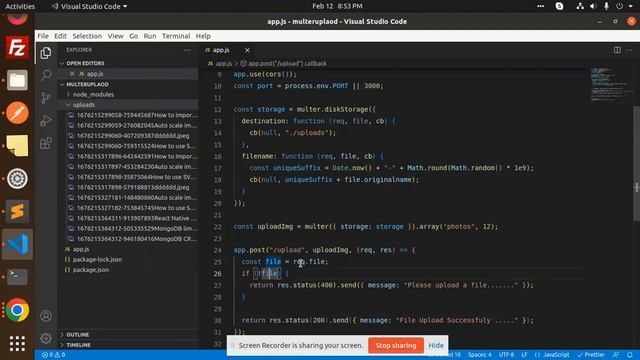Open the Selection menu
The width and height of the screenshot is (640, 360).
pos(87,36)
